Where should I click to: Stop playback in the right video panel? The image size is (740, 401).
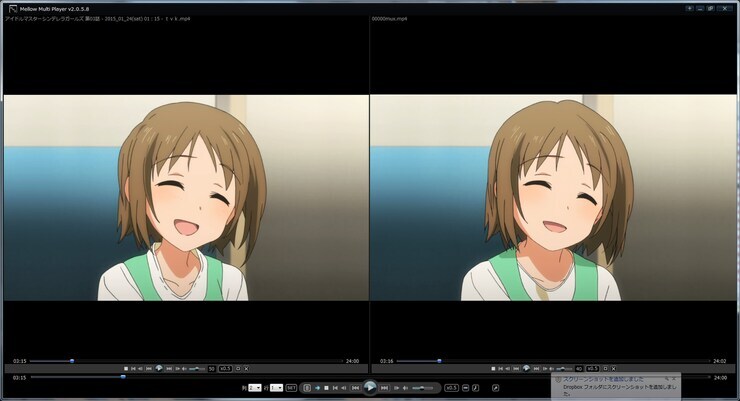pos(493,368)
